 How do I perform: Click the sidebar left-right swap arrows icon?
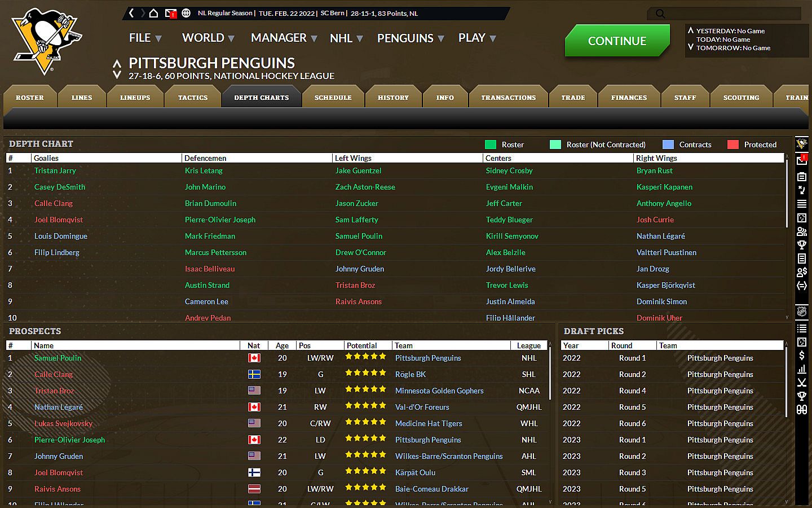802,286
